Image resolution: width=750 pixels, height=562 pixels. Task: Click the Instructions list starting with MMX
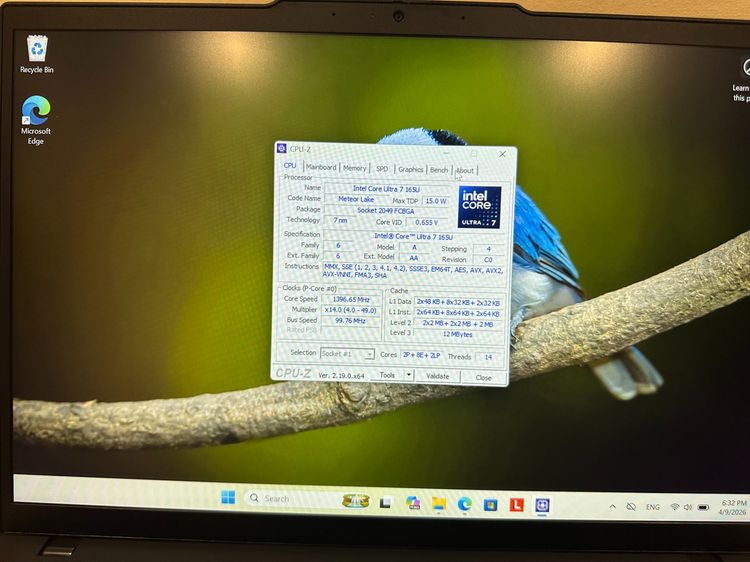pyautogui.click(x=413, y=272)
